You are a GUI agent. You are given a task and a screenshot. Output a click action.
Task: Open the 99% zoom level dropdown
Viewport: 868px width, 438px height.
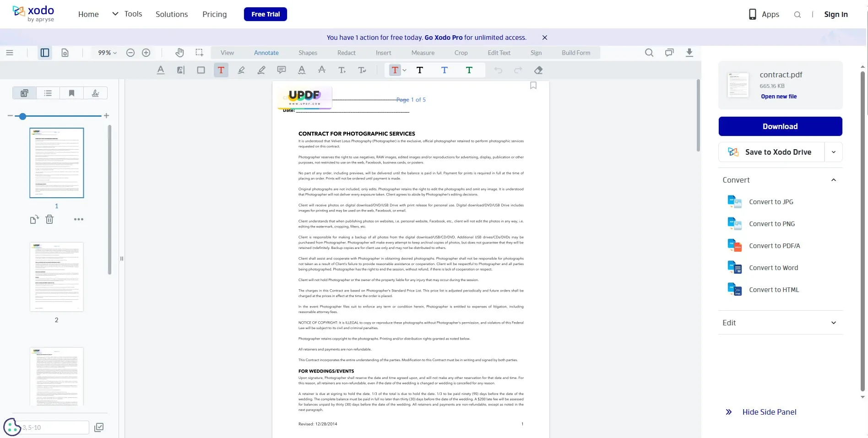[105, 53]
